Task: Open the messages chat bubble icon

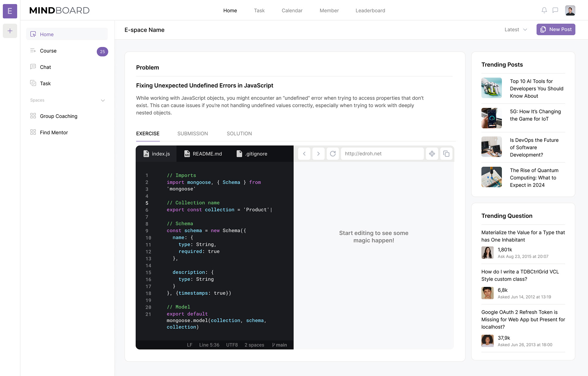Action: (555, 10)
